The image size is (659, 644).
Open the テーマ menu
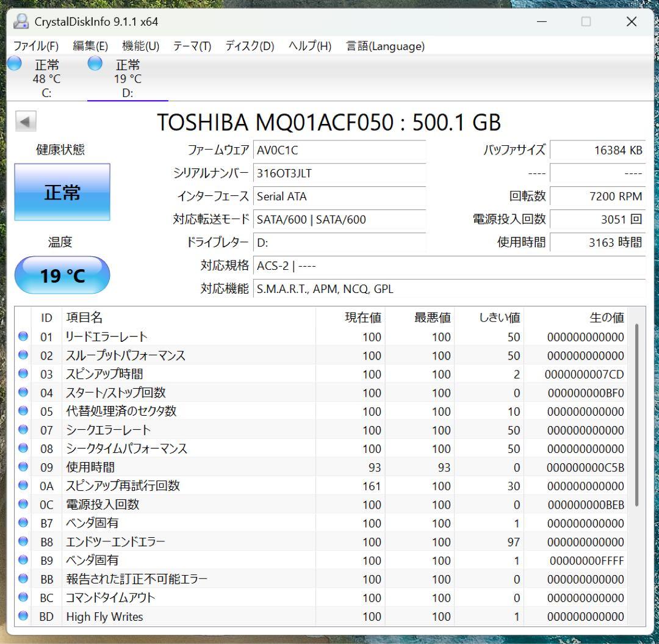(191, 46)
